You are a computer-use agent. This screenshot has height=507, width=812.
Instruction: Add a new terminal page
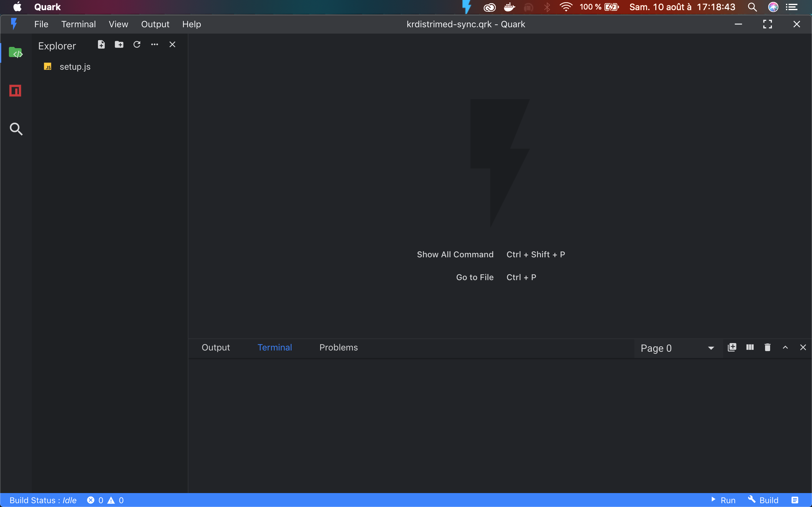tap(732, 347)
